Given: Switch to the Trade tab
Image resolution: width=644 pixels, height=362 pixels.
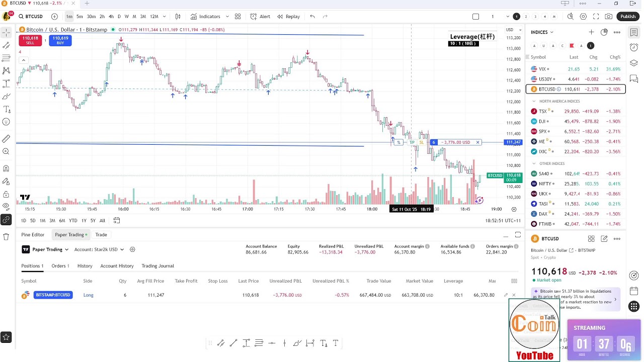Looking at the screenshot, I should click(101, 235).
